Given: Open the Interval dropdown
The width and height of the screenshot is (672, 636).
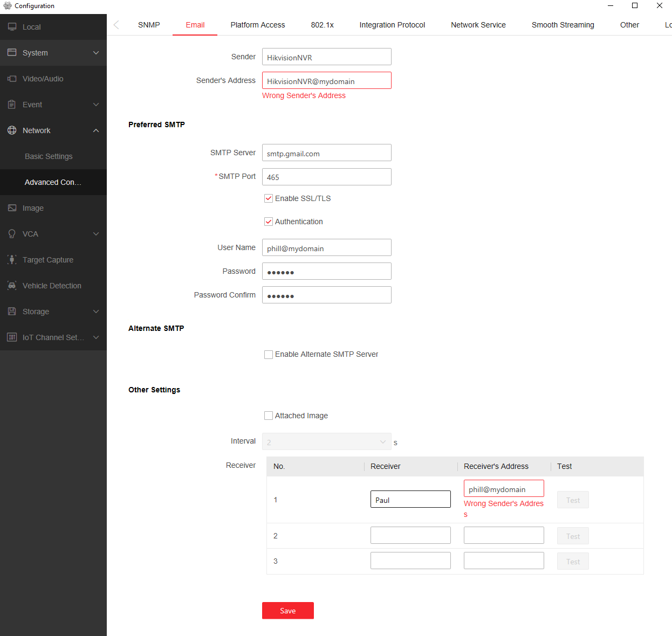Looking at the screenshot, I should [x=326, y=442].
